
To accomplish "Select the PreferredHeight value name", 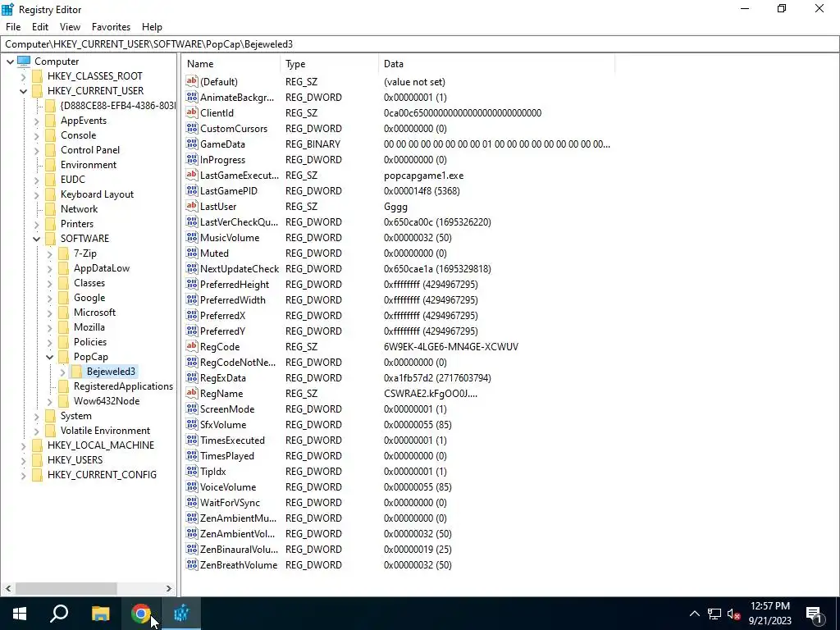I will pyautogui.click(x=235, y=284).
